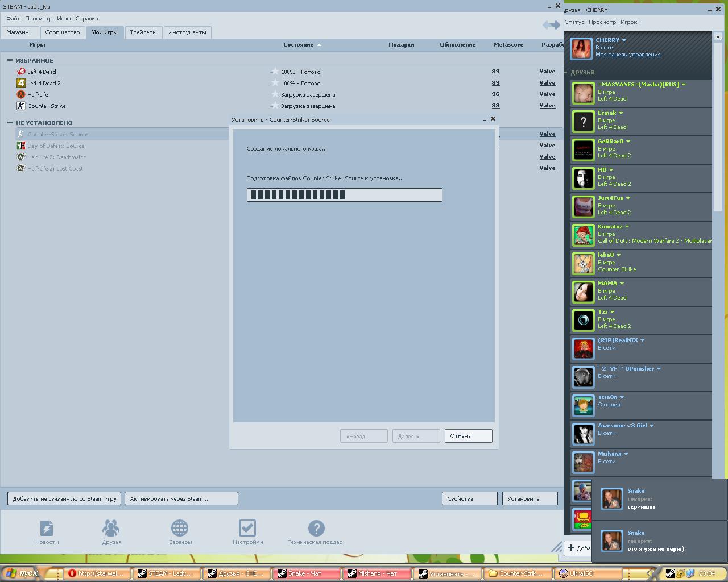Open the dropdown arrow next to MAMA
This screenshot has width=728, height=582.
[x=622, y=284]
